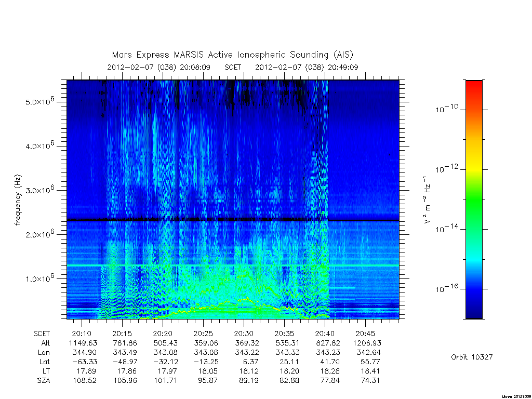Viewport: 532px width, 399px height.
Task: Click the SZA value "108.52"
Action: tap(85, 380)
